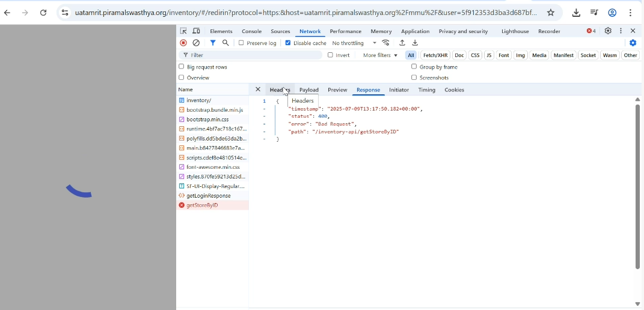Open the Privacy and security panel
Image resolution: width=644 pixels, height=310 pixels.
pos(463,31)
